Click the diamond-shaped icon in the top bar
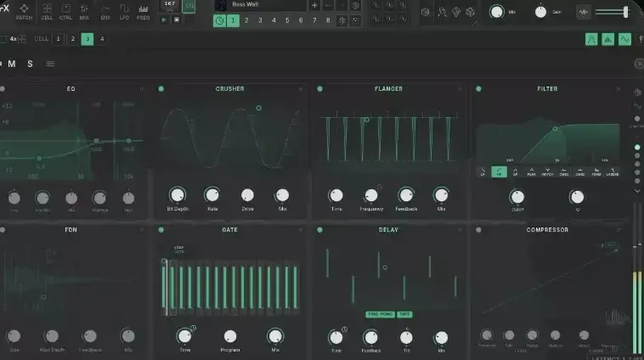Screen dimensions: 644x360 tap(456, 13)
